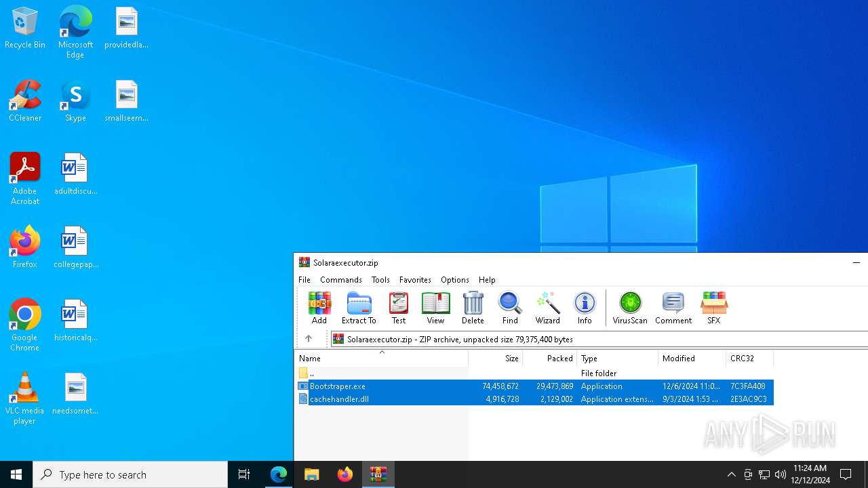Open Edge from the taskbar
Image resolution: width=868 pixels, height=488 pixels.
click(x=279, y=474)
